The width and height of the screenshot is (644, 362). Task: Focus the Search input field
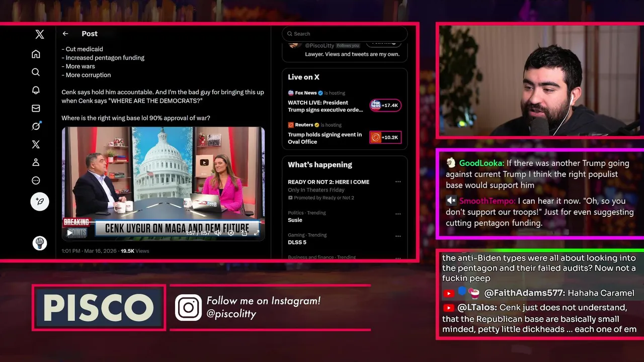(345, 34)
